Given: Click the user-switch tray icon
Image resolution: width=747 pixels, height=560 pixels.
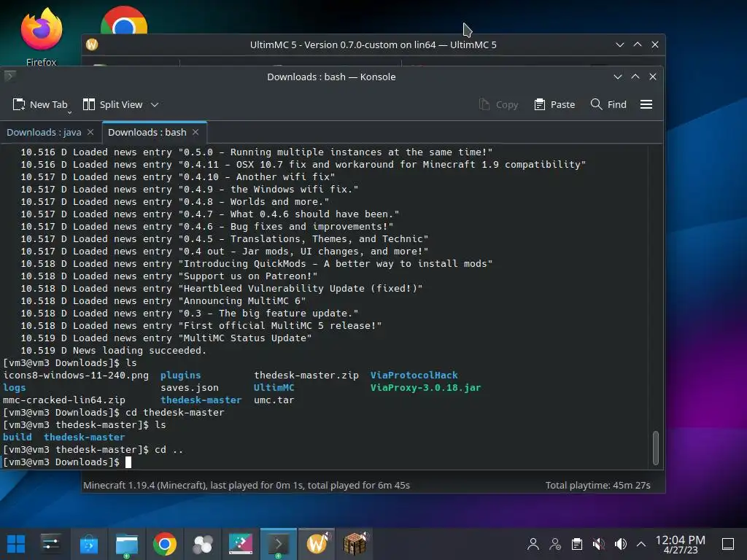Looking at the screenshot, I should (x=555, y=544).
